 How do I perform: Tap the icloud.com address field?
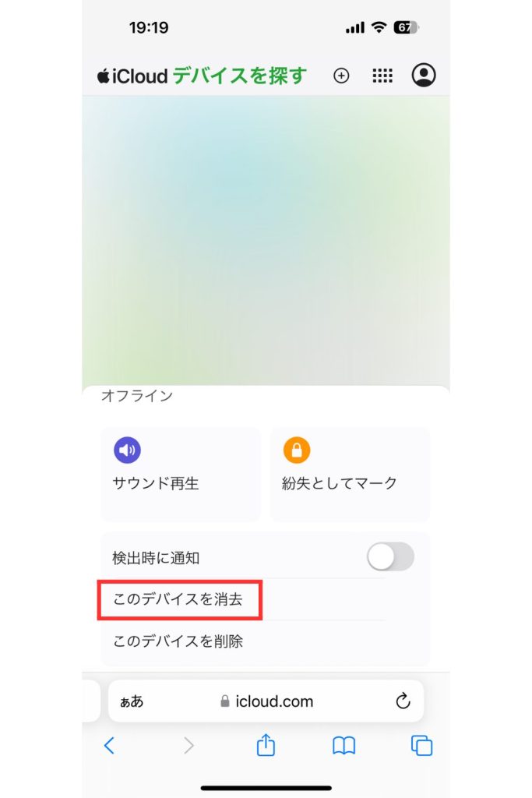pyautogui.click(x=266, y=701)
